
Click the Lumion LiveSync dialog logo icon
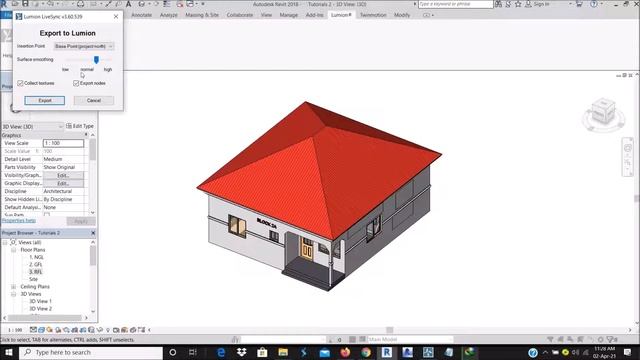[19, 16]
